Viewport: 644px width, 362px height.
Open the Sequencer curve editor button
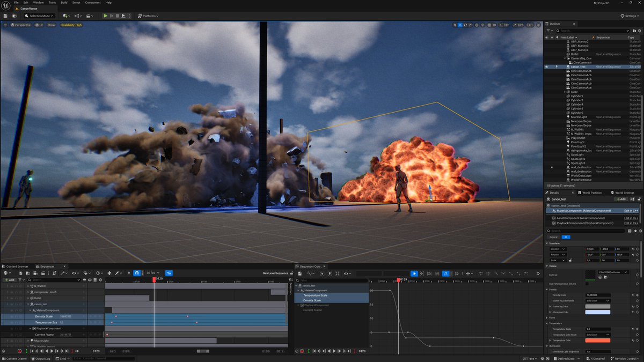point(169,273)
